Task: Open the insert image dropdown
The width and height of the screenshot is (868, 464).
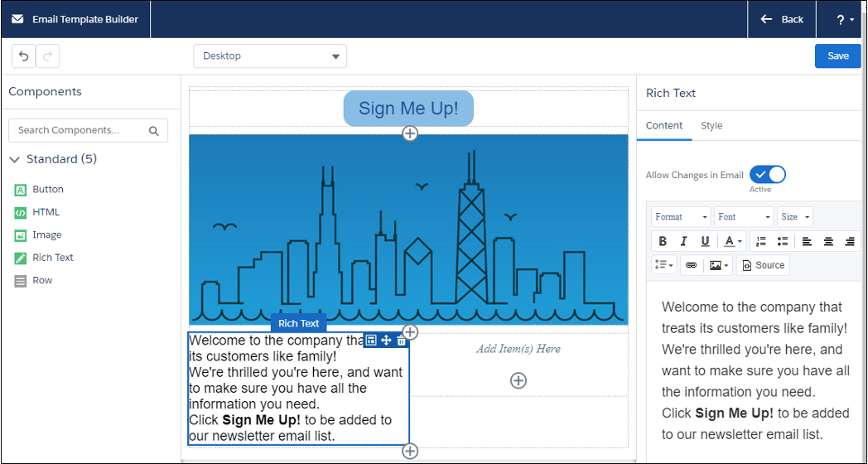Action: click(x=718, y=265)
